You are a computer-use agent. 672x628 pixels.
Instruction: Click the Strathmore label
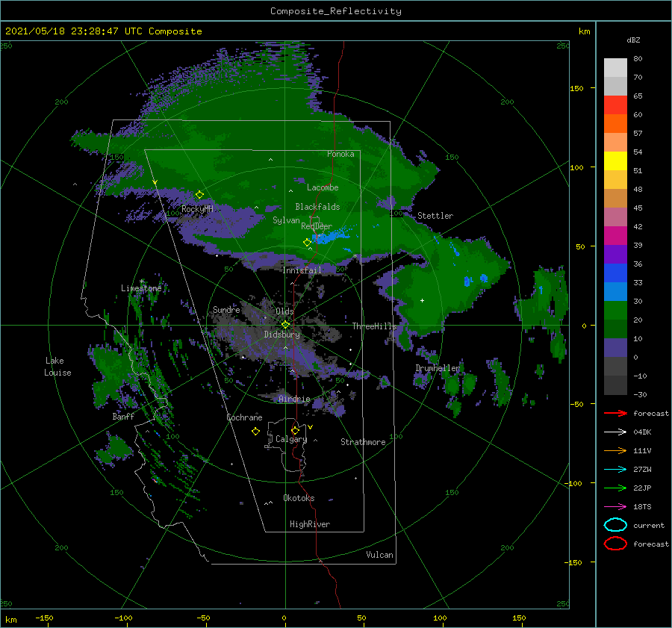[x=363, y=442]
